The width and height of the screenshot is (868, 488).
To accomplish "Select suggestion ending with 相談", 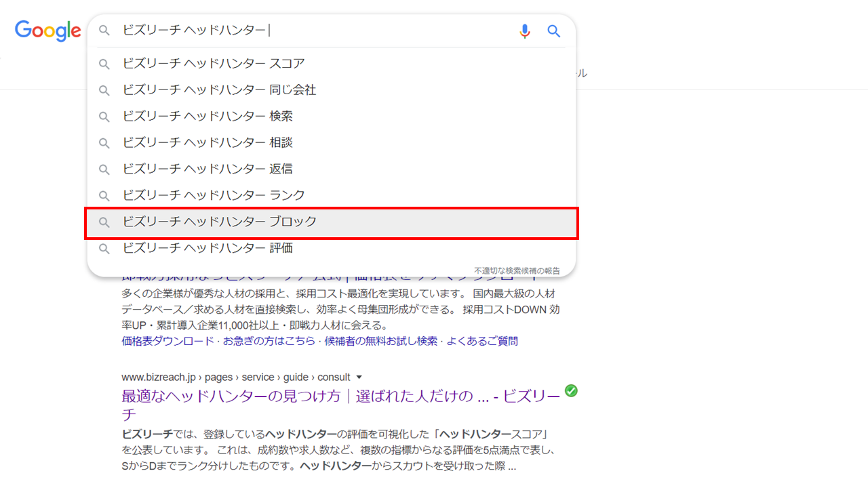I will [332, 143].
